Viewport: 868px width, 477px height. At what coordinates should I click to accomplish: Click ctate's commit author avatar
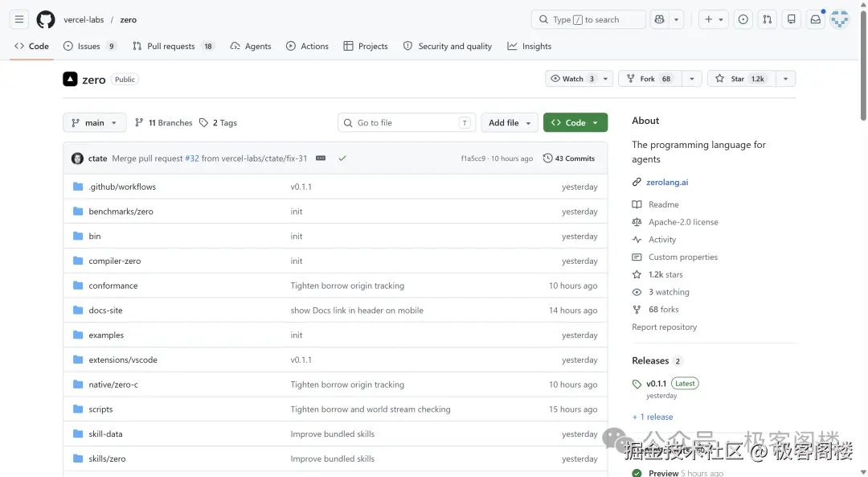pyautogui.click(x=77, y=158)
